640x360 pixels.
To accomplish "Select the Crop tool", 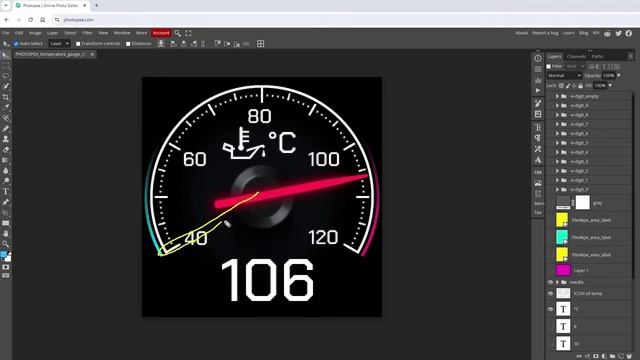I will click(6, 97).
